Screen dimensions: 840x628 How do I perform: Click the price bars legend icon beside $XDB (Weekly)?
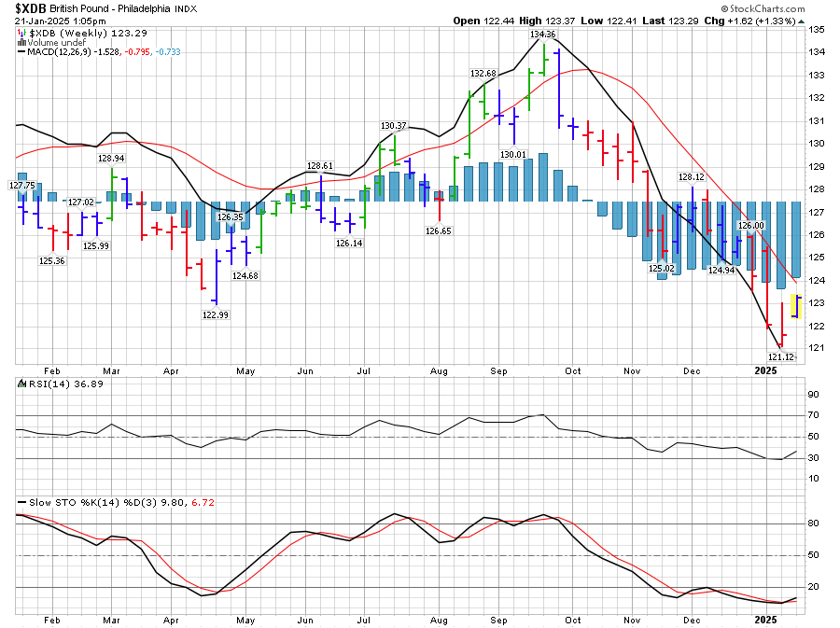[21, 34]
